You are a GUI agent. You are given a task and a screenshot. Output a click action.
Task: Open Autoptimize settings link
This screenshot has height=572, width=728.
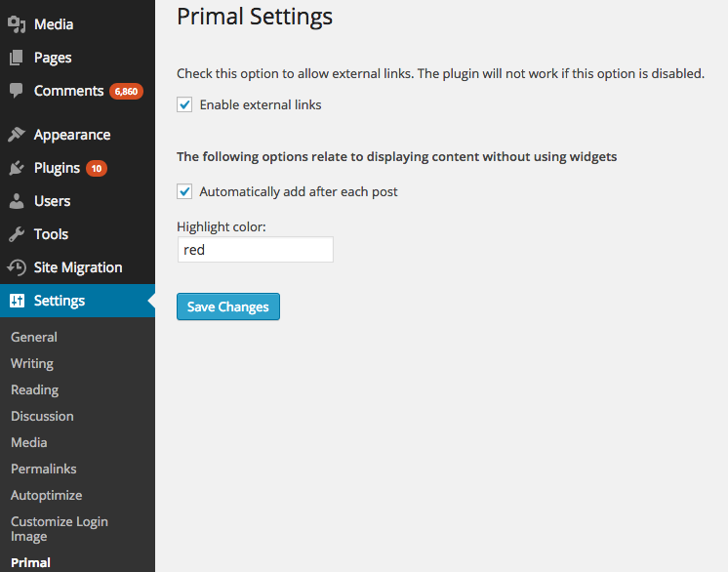47,495
